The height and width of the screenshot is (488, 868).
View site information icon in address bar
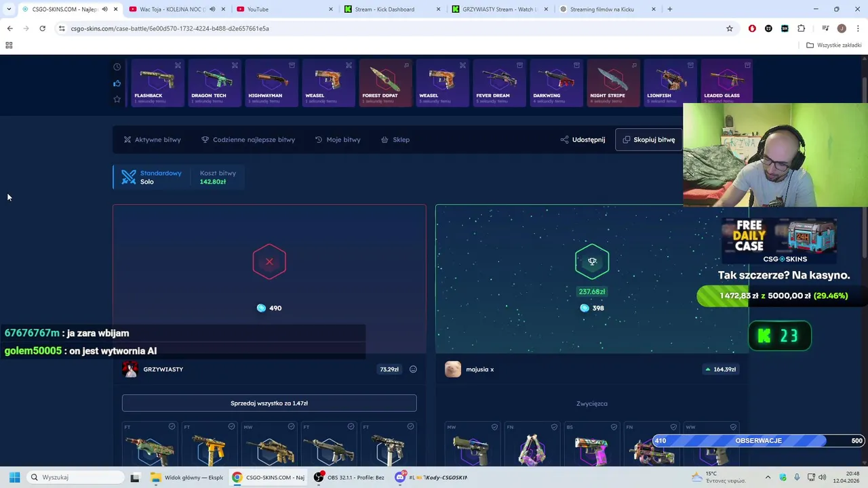tap(62, 28)
